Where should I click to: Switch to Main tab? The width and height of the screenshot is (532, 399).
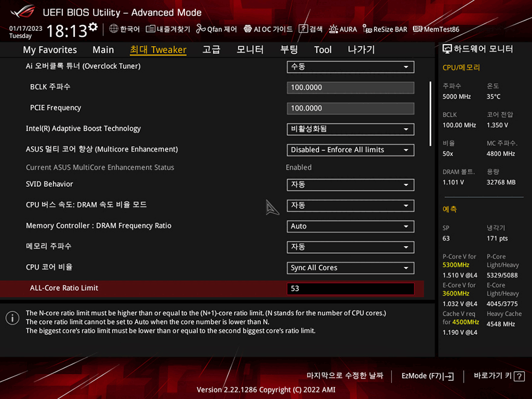pyautogui.click(x=103, y=50)
